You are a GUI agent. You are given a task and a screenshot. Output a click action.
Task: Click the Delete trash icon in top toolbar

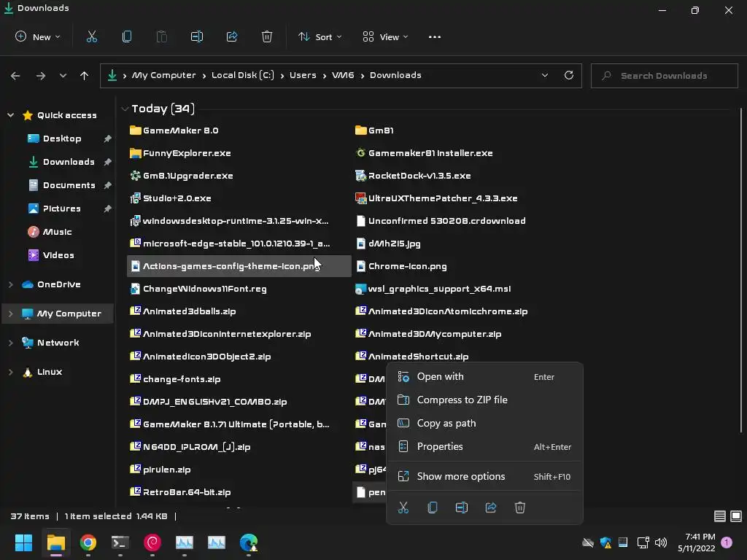(267, 36)
